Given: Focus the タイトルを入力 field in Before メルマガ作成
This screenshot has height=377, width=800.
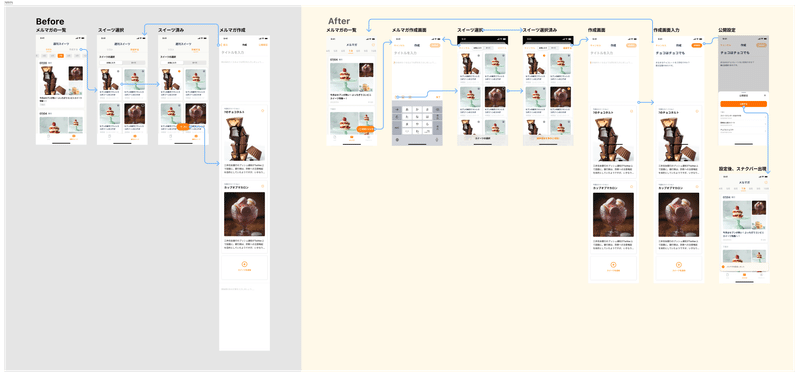Looking at the screenshot, I should [x=244, y=52].
